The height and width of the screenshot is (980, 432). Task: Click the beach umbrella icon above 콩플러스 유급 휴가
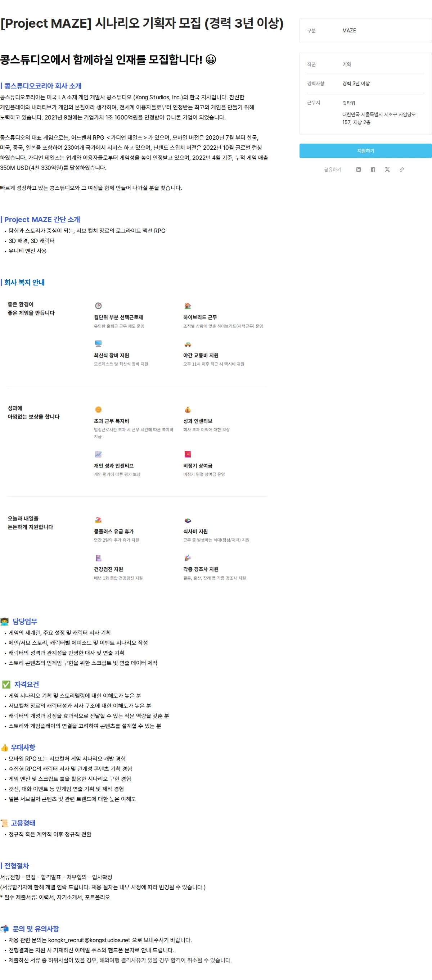[98, 520]
